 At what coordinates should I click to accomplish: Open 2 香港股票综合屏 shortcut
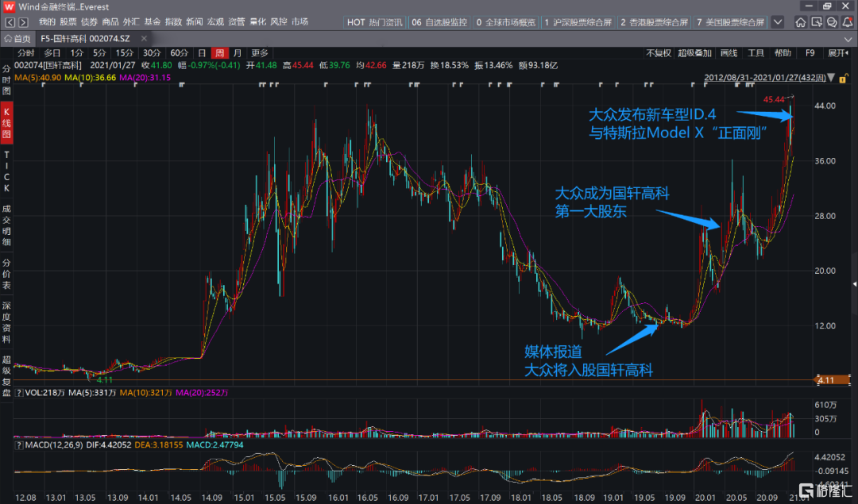[x=654, y=22]
